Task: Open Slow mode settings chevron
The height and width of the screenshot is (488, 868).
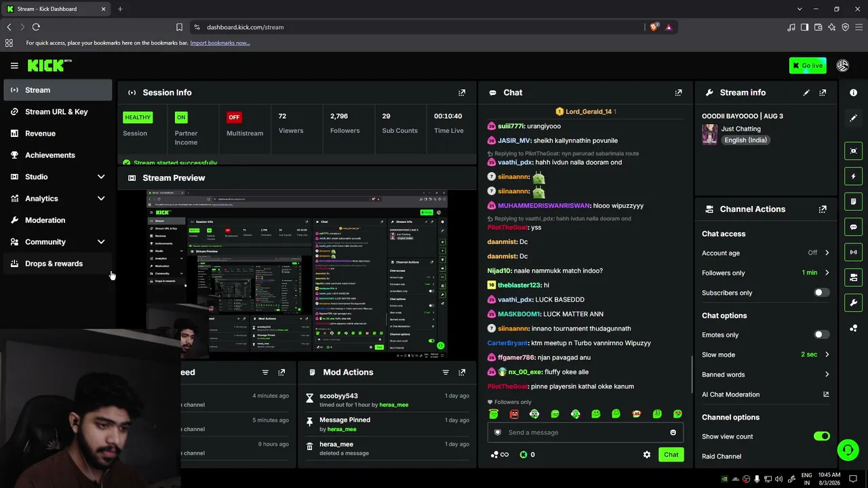Action: (x=827, y=354)
